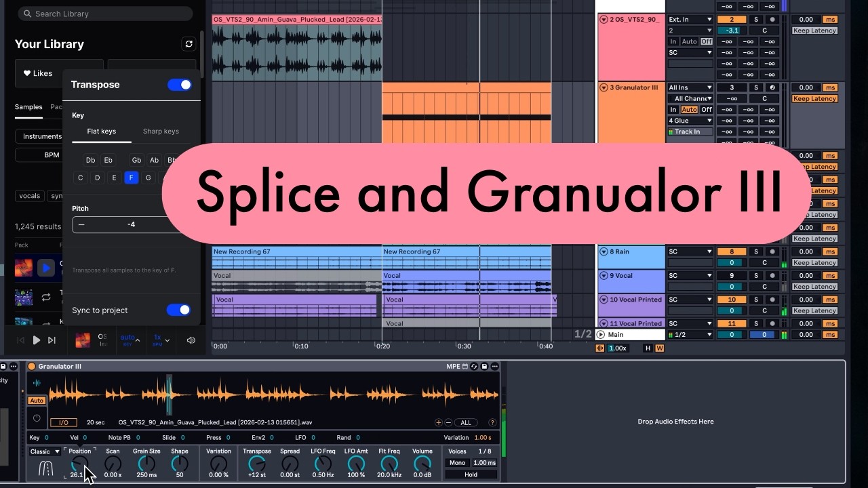
Task: Select the Samples tab in Splice
Action: (28, 107)
